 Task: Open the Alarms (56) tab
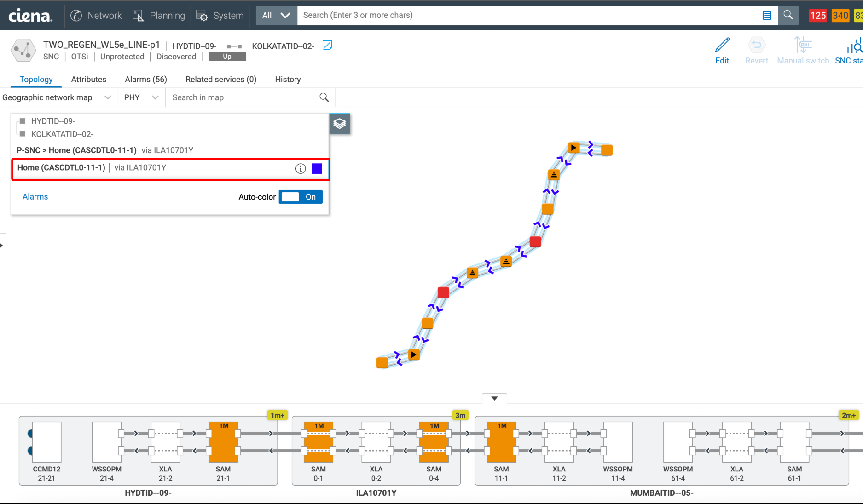click(146, 79)
